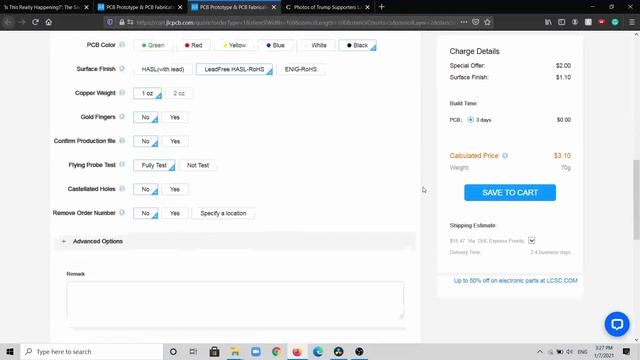Switch to the first browser tab
This screenshot has height=360, width=640.
46,7
